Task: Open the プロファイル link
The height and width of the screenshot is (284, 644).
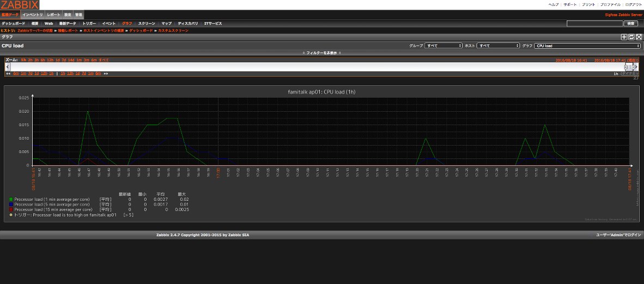Action: [x=610, y=4]
